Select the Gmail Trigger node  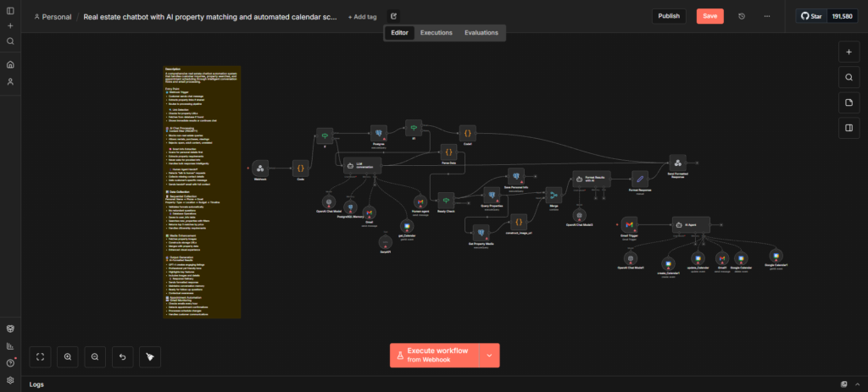pyautogui.click(x=629, y=224)
